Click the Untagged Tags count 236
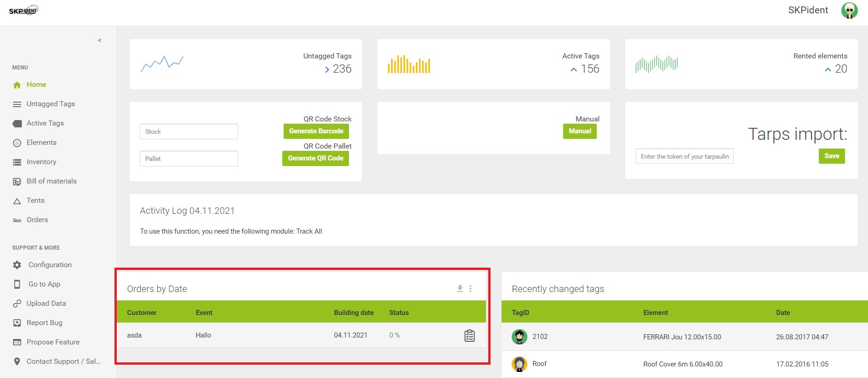868x378 pixels. coord(342,69)
